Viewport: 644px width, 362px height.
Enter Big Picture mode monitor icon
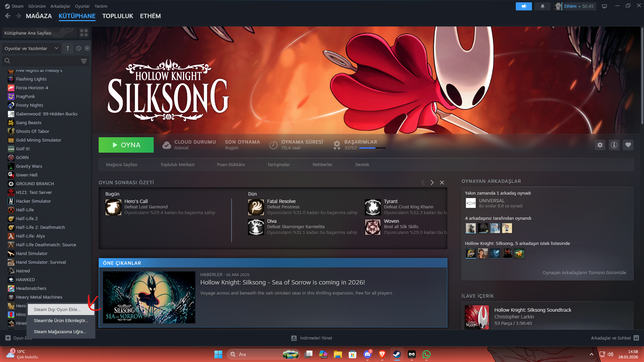coord(604,6)
